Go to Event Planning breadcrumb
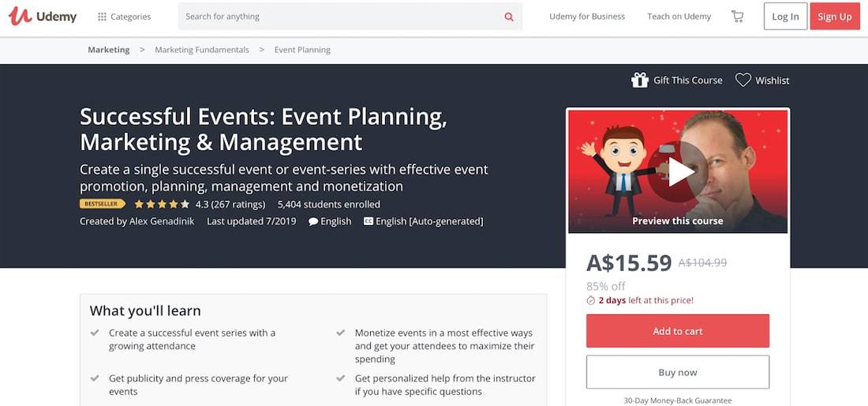 pos(302,50)
